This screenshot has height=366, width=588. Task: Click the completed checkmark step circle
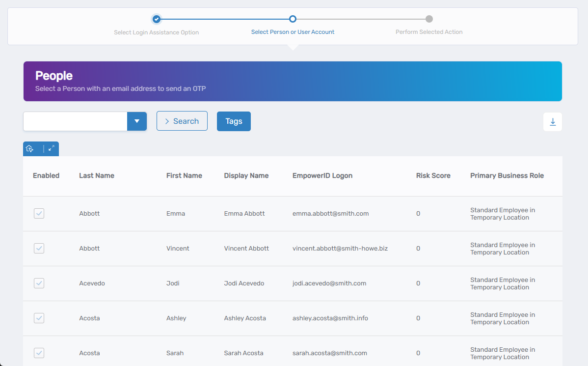click(157, 19)
